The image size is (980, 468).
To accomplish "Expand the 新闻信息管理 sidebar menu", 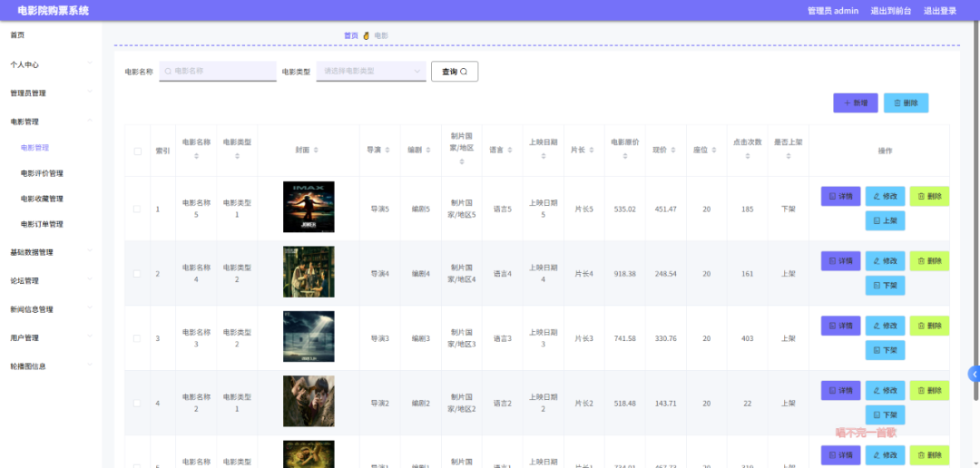I will [51, 309].
